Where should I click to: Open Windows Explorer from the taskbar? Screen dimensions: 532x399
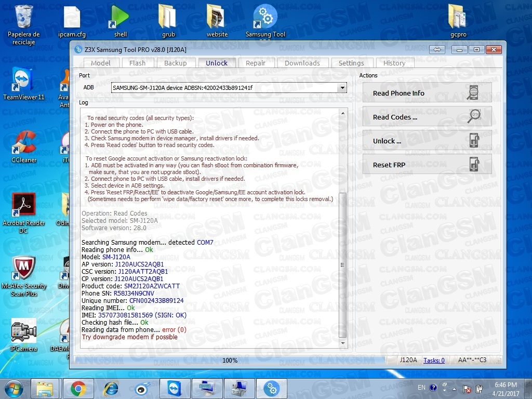[45, 389]
